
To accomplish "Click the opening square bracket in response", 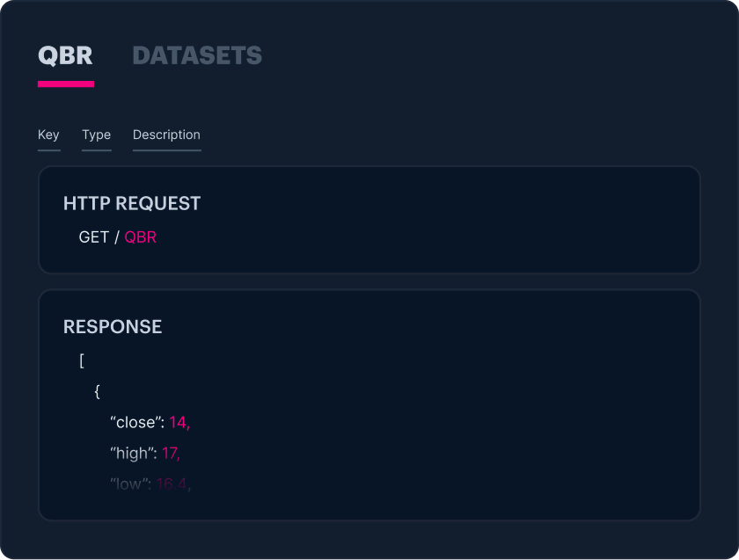I will pyautogui.click(x=82, y=360).
